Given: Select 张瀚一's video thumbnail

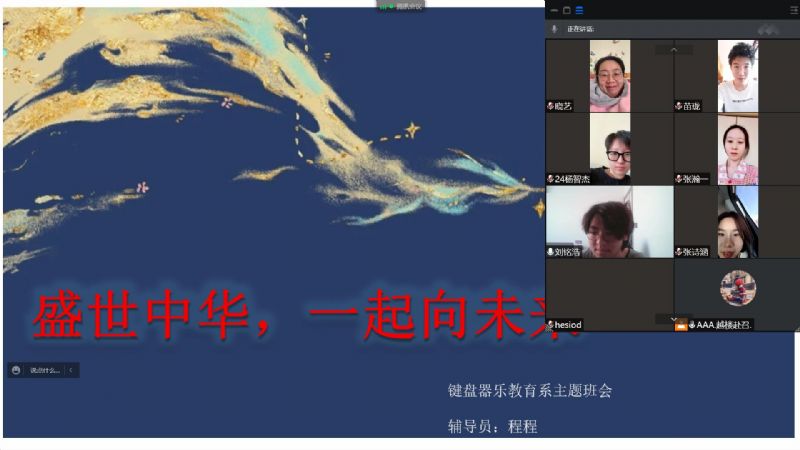Looking at the screenshot, I should [737, 150].
